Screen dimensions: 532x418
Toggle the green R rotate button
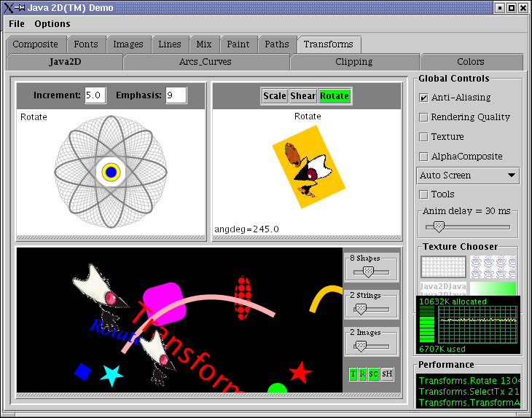point(363,374)
